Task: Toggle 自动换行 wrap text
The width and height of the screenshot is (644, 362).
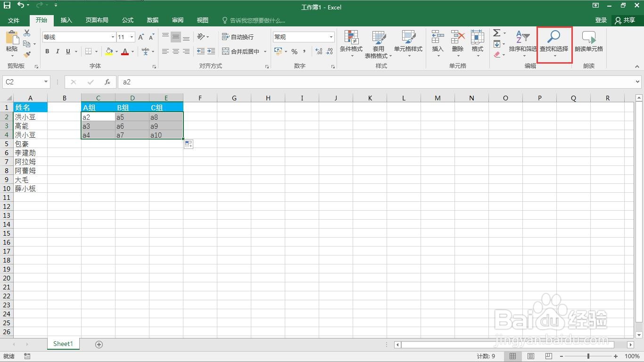Action: [x=238, y=37]
